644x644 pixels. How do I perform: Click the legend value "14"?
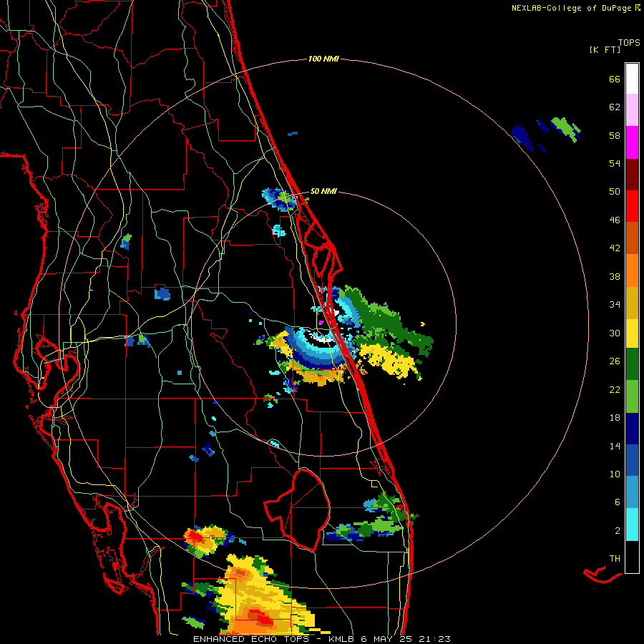615,446
